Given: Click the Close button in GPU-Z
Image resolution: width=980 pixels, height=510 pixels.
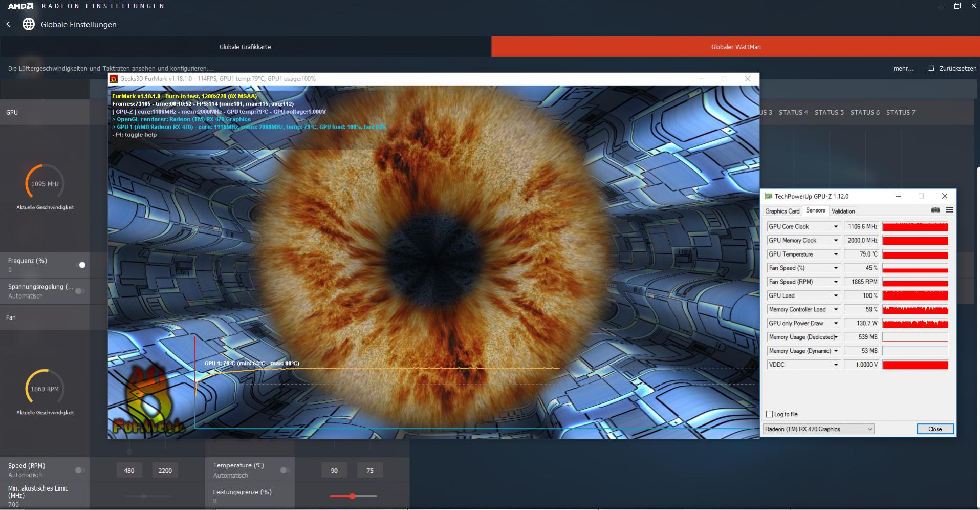Looking at the screenshot, I should click(x=935, y=429).
